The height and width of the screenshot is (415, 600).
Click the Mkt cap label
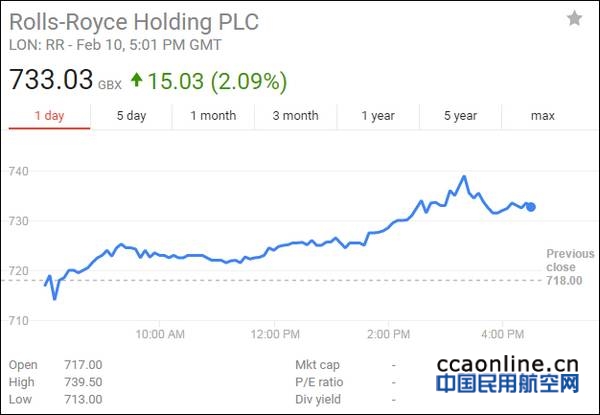319,365
